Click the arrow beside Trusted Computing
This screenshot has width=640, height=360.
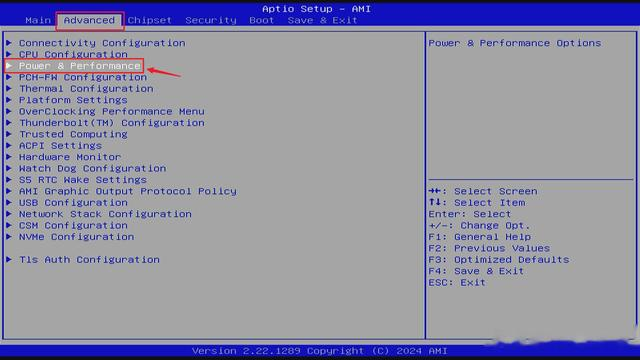pos(9,134)
